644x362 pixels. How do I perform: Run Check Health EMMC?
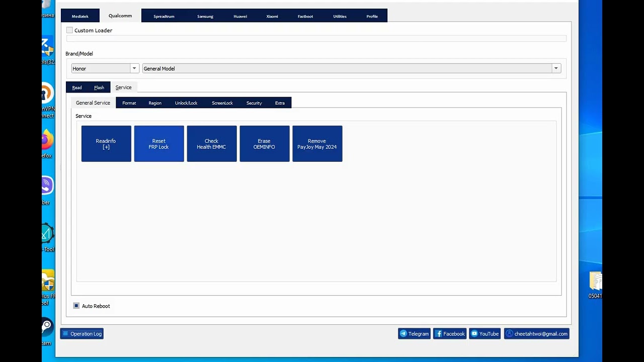click(x=212, y=144)
